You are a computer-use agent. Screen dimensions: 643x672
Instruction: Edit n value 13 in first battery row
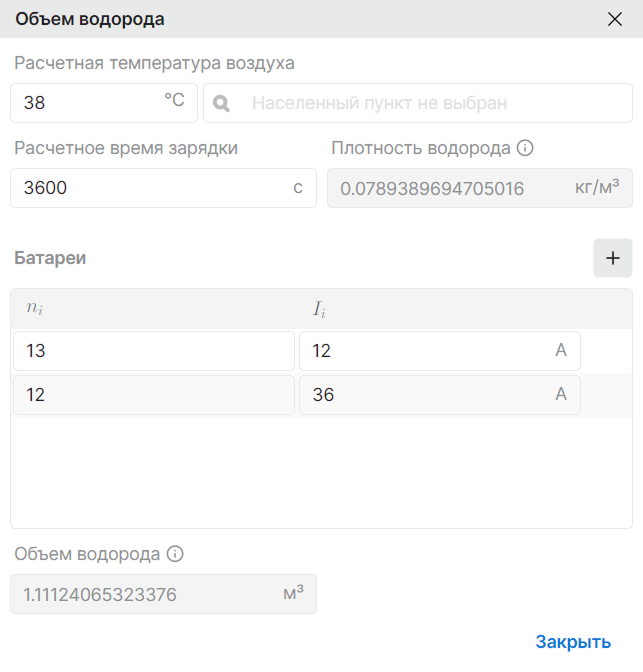coord(154,351)
